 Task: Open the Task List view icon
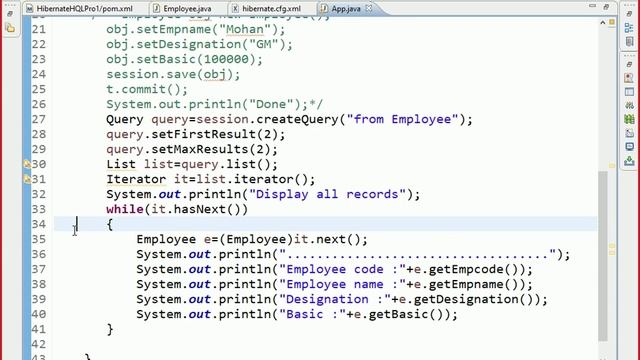tap(629, 42)
